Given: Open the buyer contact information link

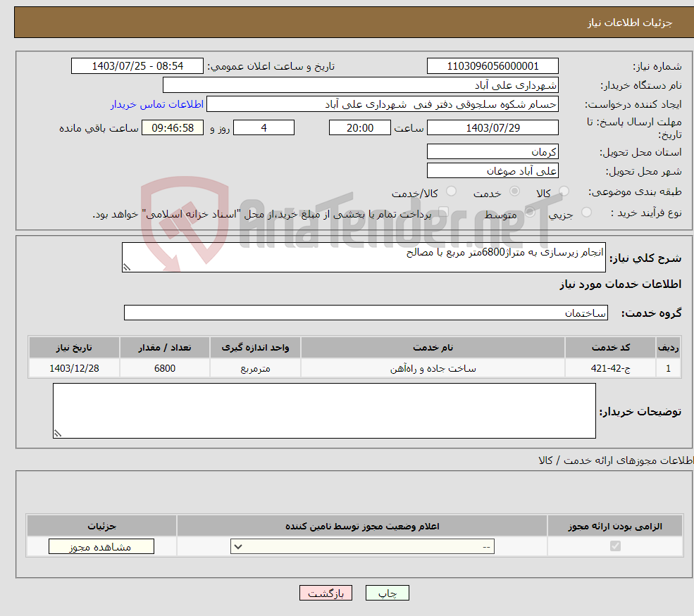Looking at the screenshot, I should [x=156, y=104].
